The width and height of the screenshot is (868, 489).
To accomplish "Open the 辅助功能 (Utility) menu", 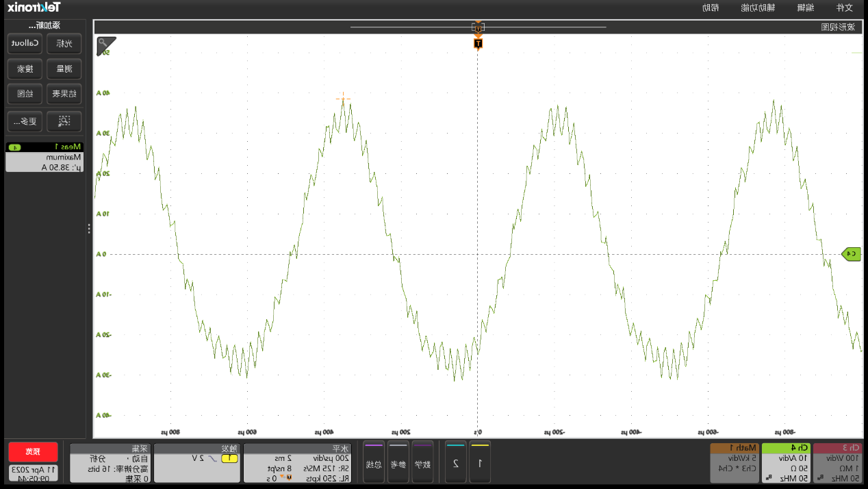I will pos(758,8).
